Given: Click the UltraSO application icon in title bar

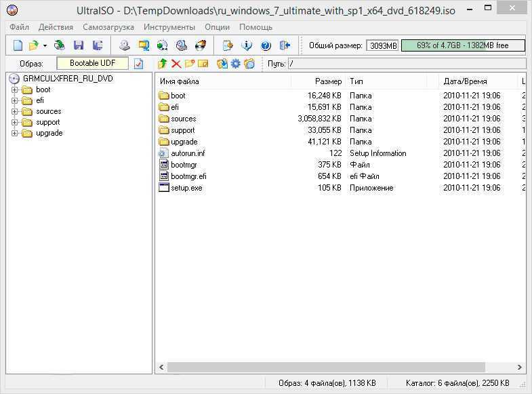Looking at the screenshot, I should click(x=12, y=10).
